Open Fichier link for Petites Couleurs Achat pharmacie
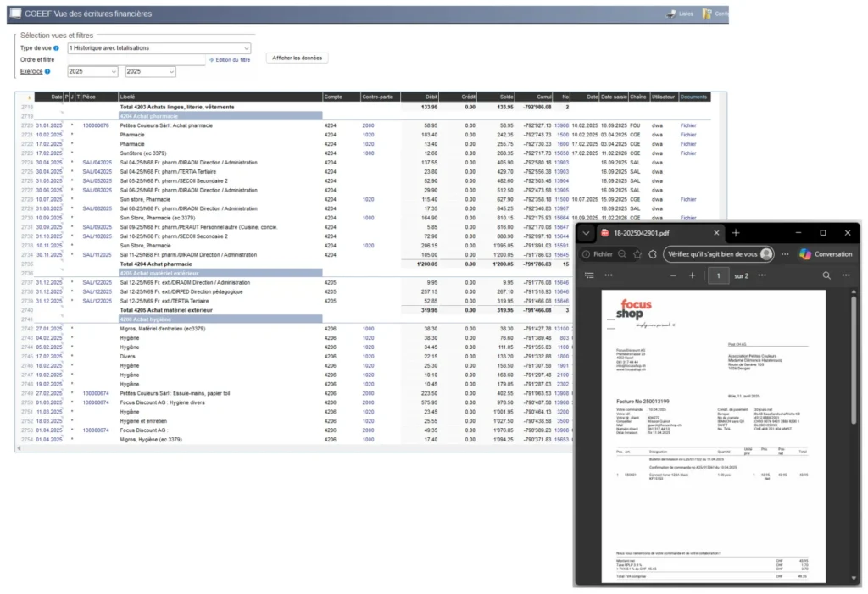 (688, 125)
